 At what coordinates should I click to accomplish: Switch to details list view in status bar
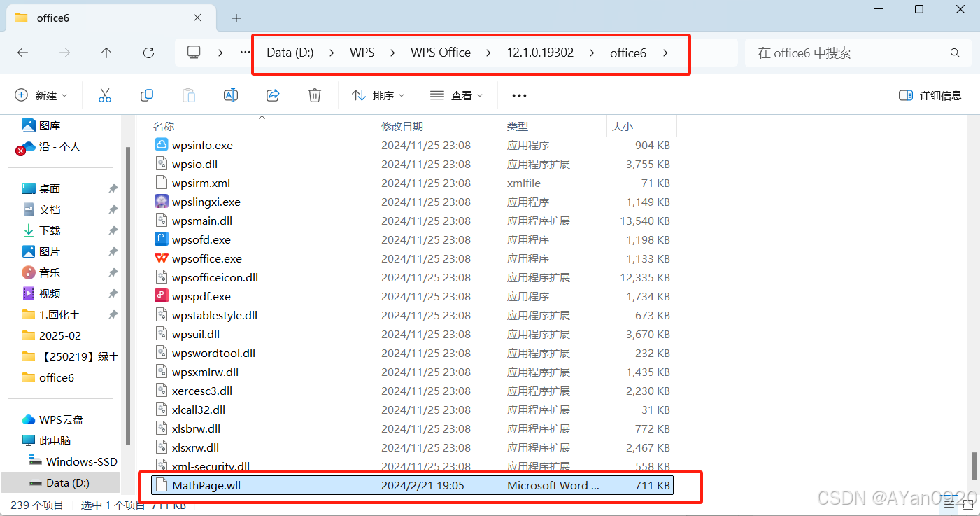pyautogui.click(x=950, y=504)
